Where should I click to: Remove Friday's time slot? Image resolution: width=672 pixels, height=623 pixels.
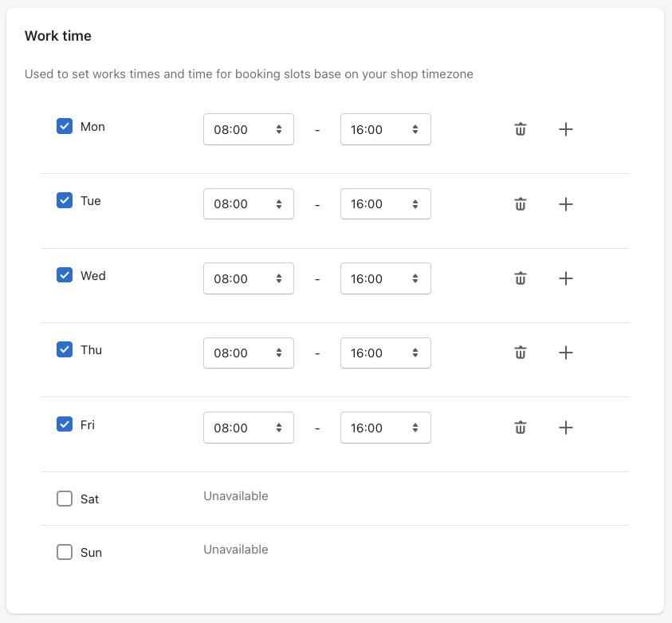[520, 428]
